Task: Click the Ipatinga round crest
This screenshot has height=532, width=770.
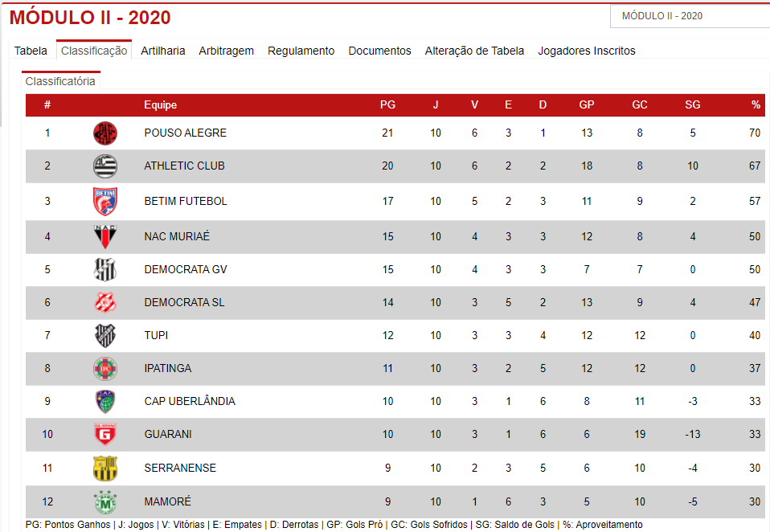Action: 105,369
